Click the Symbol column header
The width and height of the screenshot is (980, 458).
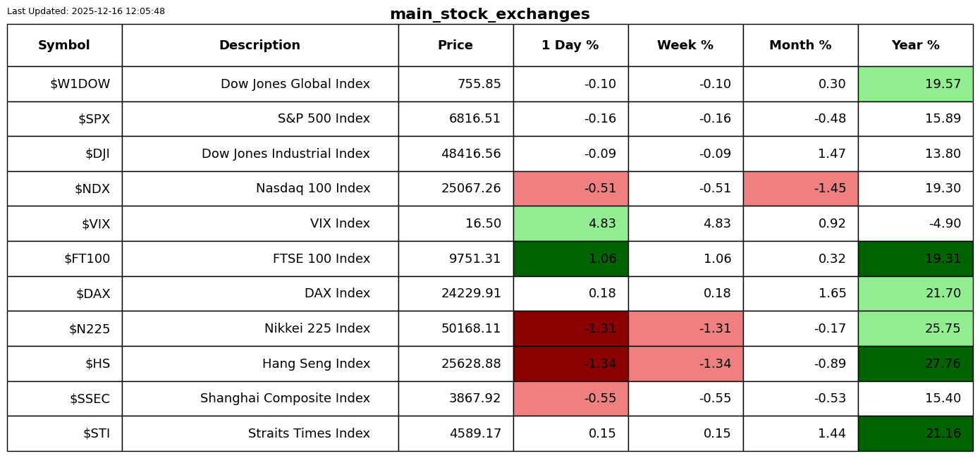[64, 45]
